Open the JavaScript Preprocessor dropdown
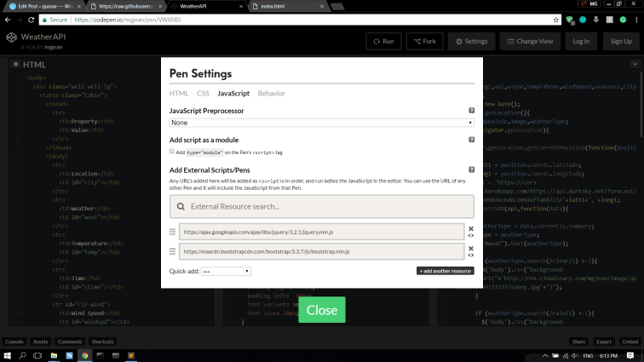 pos(321,123)
